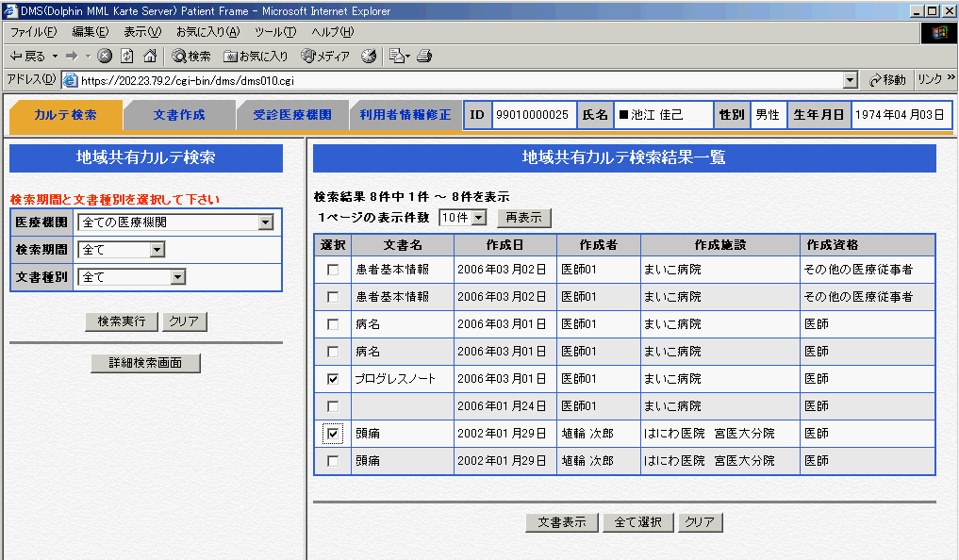Open the お気に入り favorites toolbar button
The width and height of the screenshot is (959, 560).
256,56
